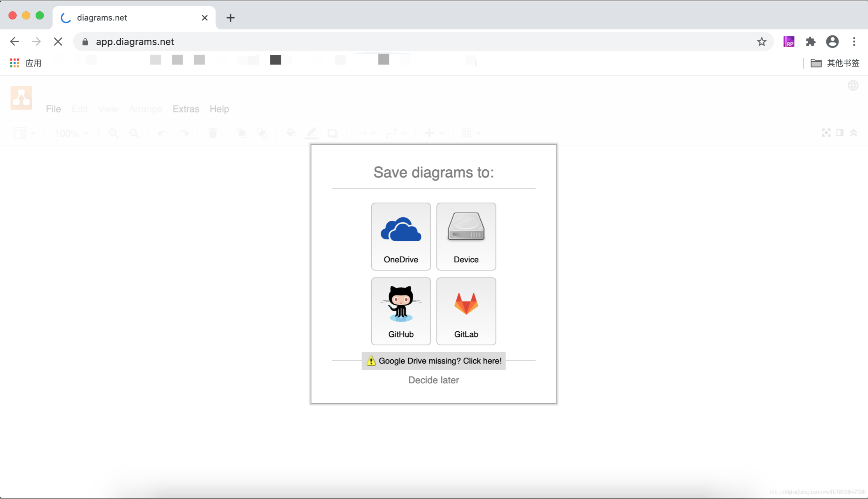Open the Extras menu
The image size is (868, 499).
click(186, 109)
